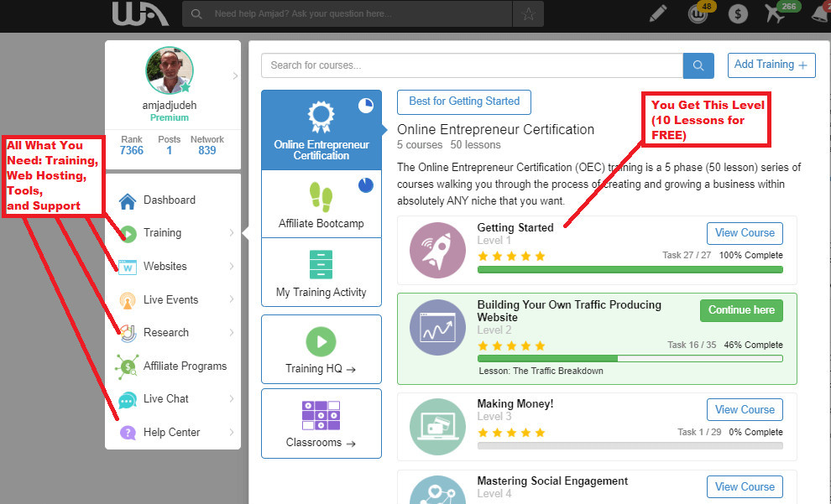Expand the Websites menu chevron
Image resolution: width=831 pixels, height=504 pixels.
point(232,267)
